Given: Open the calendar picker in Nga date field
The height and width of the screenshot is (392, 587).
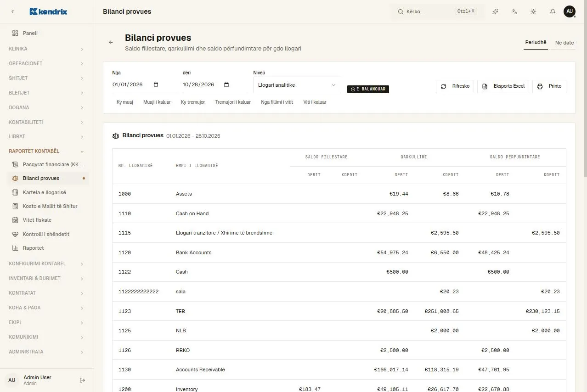Looking at the screenshot, I should click(x=156, y=84).
